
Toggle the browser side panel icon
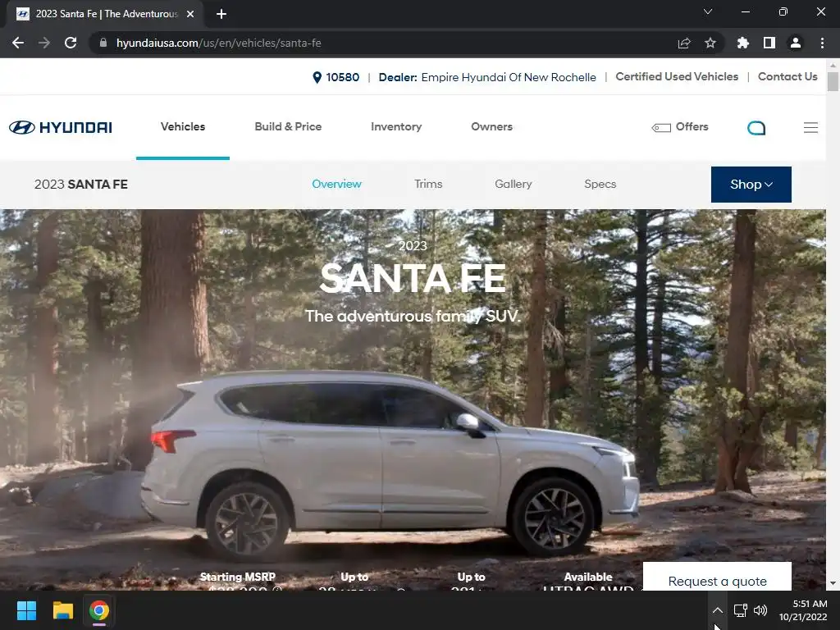pos(769,43)
